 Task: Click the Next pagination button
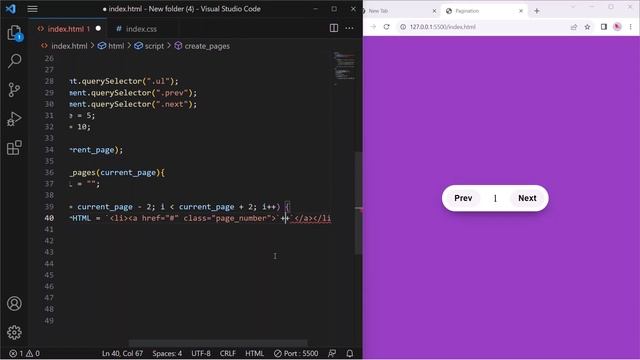coord(527,198)
